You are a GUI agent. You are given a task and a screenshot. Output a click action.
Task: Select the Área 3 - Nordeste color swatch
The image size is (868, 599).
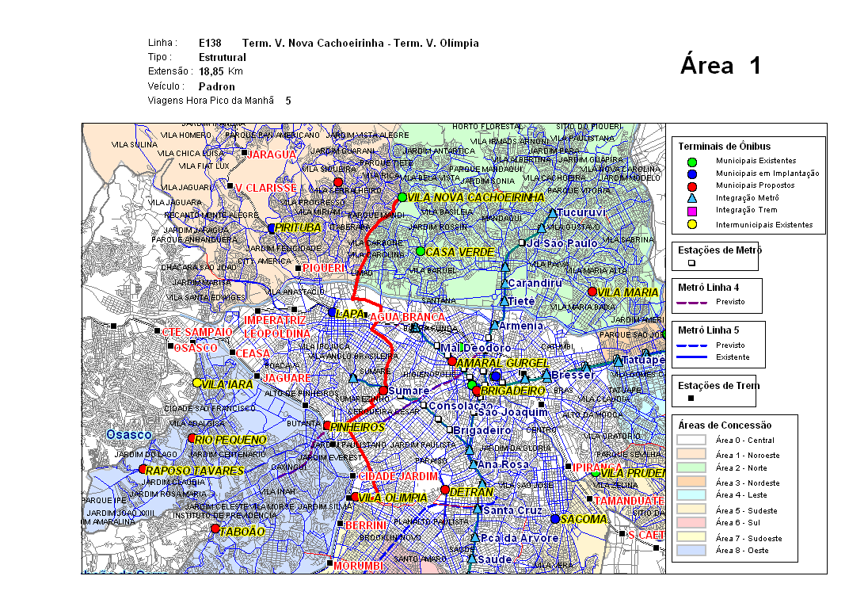pos(691,482)
